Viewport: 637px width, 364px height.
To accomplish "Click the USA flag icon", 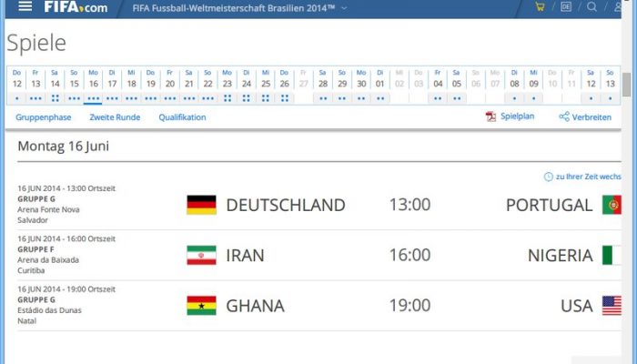I will (x=612, y=306).
